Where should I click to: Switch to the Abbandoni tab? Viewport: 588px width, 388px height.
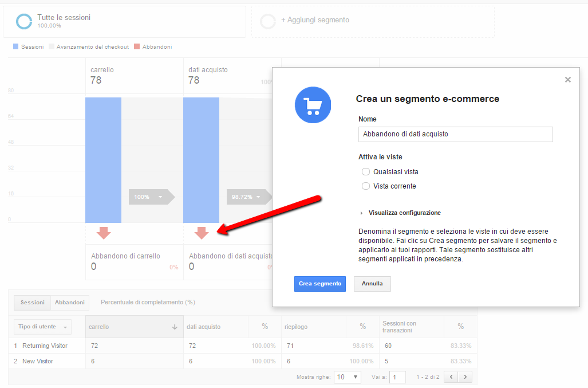(70, 303)
